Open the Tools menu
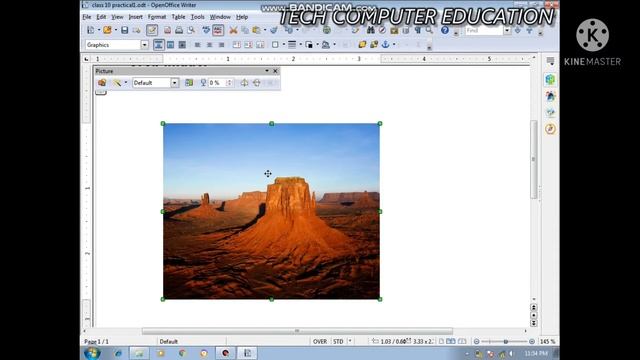The width and height of the screenshot is (640, 360). coord(198,17)
